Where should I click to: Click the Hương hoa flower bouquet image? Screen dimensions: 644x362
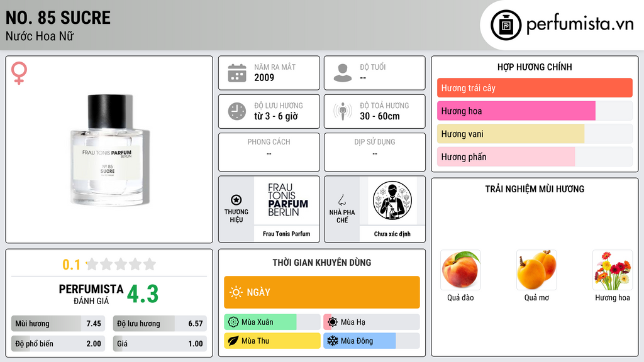613,270
